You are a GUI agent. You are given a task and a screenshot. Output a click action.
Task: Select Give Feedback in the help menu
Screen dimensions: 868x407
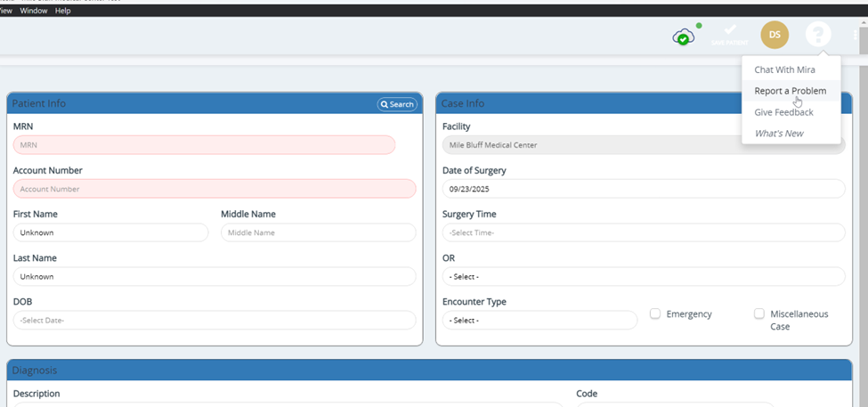(x=783, y=112)
